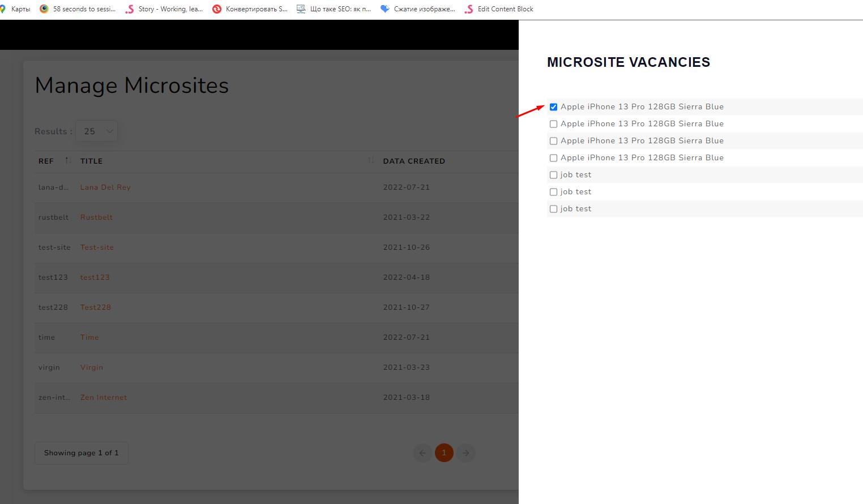Screen dimensions: 863x504
Task: Open the Test-site title link
Action: click(97, 247)
